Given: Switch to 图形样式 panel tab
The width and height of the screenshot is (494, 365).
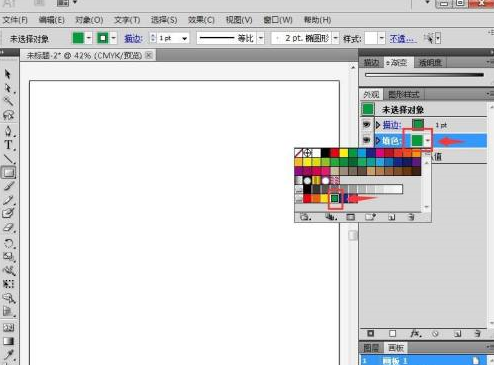Looking at the screenshot, I should [404, 95].
